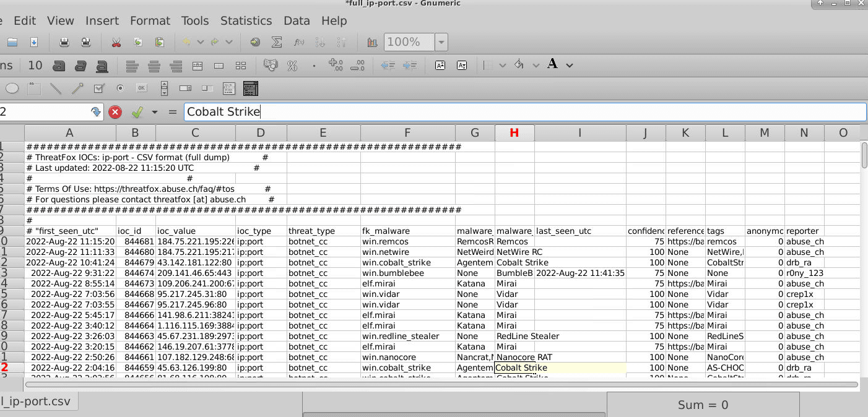
Task: Click the AutoSum sigma icon
Action: pos(277,42)
